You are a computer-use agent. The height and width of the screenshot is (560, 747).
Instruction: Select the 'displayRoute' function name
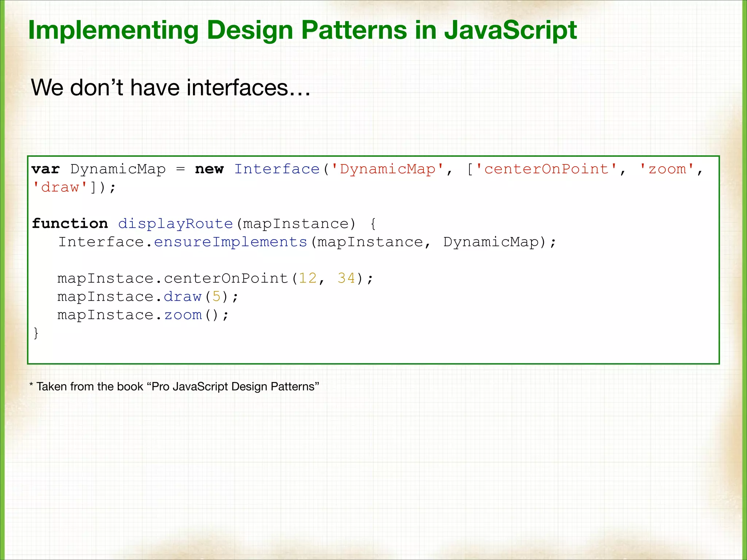click(x=175, y=223)
